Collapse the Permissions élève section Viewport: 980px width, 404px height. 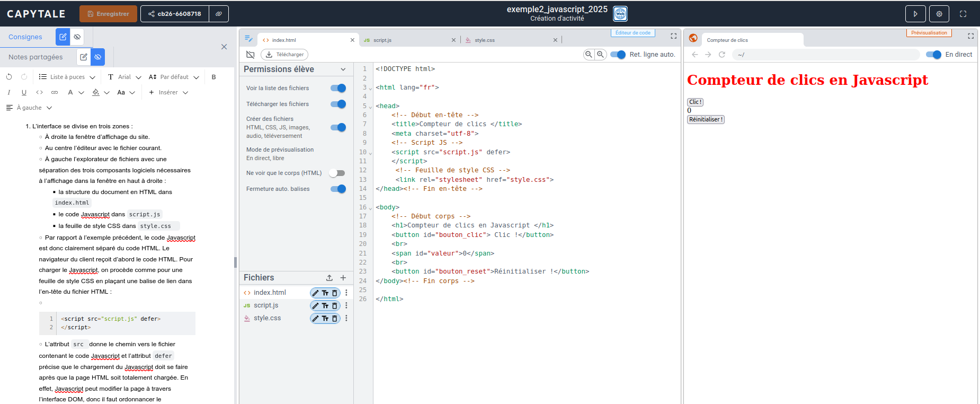click(x=343, y=69)
